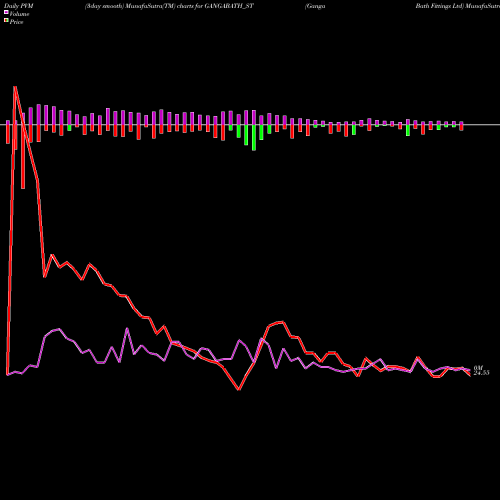Click the (Ganga company name text

pos(315,6)
